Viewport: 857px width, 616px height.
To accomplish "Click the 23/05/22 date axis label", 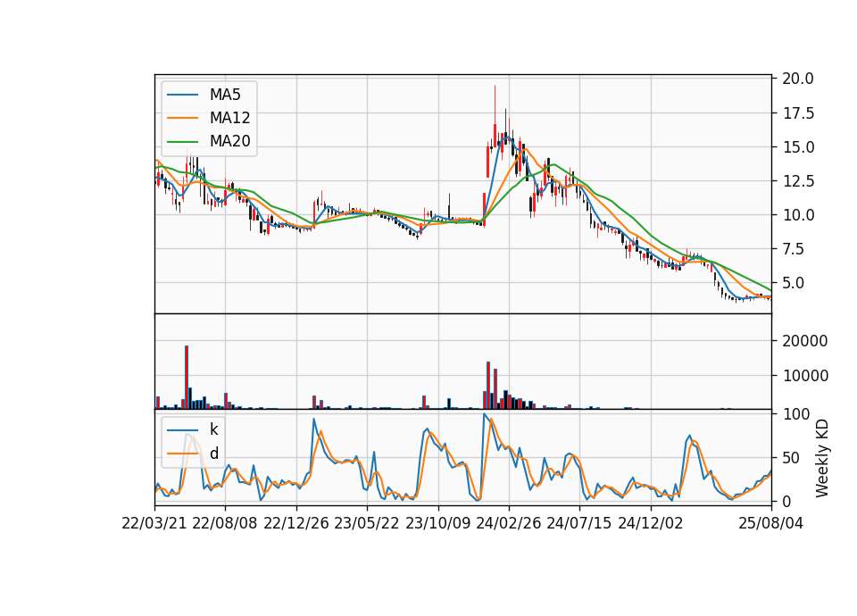I will [x=367, y=523].
